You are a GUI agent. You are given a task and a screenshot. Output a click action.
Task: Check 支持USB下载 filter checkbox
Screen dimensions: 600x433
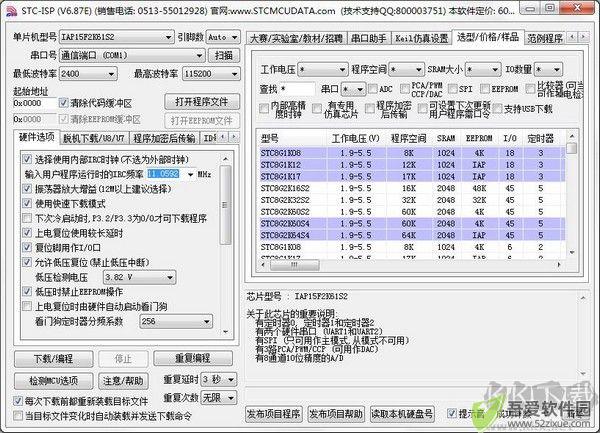coord(497,109)
